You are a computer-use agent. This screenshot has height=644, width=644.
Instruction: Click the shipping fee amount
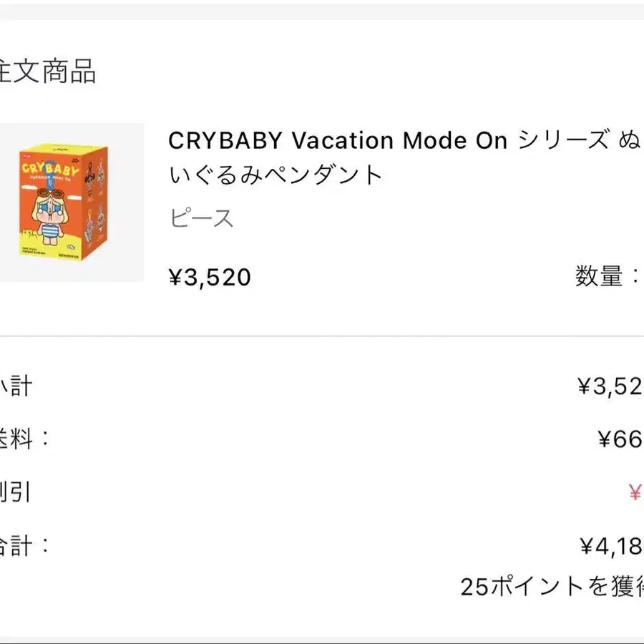(620, 439)
